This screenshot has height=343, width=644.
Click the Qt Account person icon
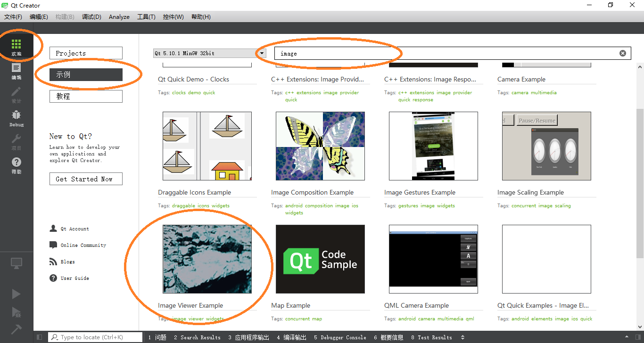[53, 229]
